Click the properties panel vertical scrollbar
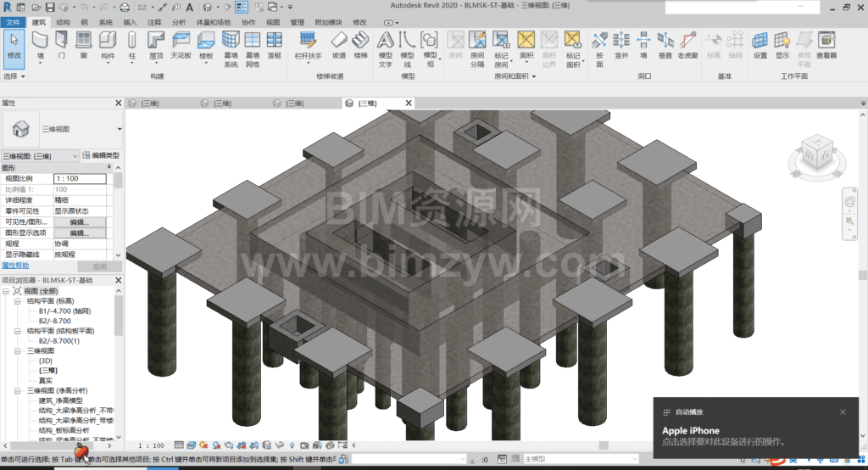 118,181
